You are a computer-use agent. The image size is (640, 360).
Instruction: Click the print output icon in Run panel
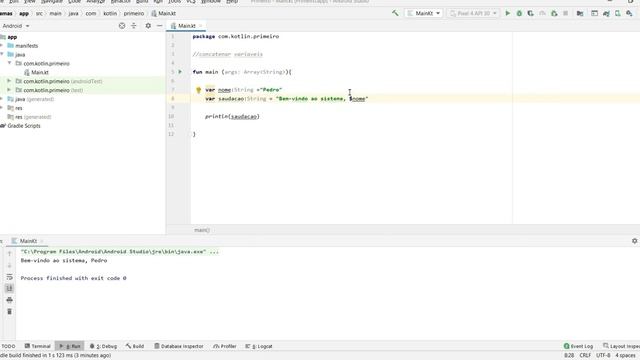pyautogui.click(x=9, y=300)
